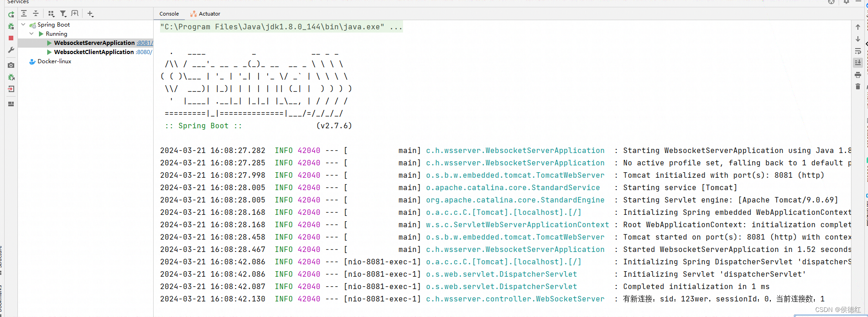The height and width of the screenshot is (317, 868).
Task: Click 'Starting service [Tomcat]' log message
Action: coord(680,188)
